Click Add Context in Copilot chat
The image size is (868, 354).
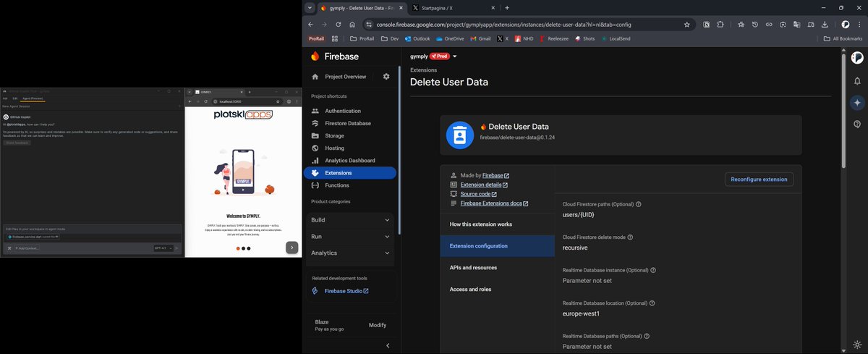pyautogui.click(x=27, y=248)
